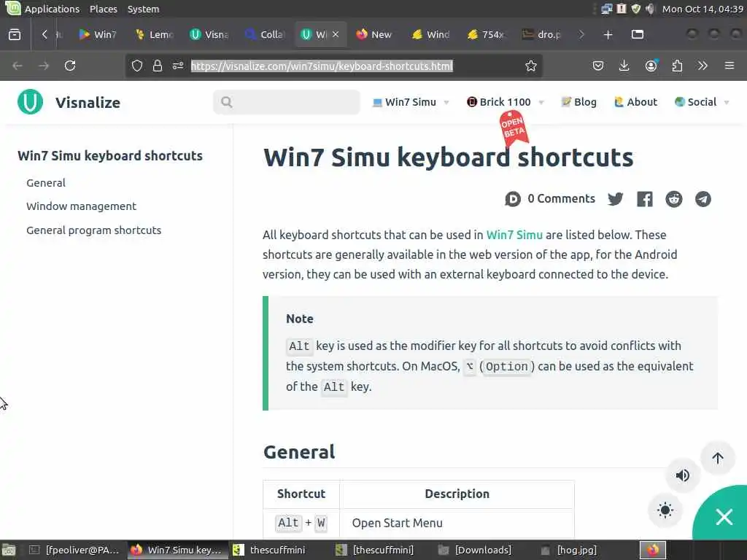Open the About nav link
The image size is (747, 560).
coord(635,102)
